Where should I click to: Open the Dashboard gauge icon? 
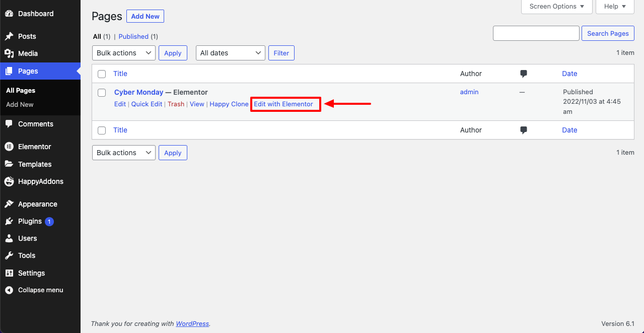tap(9, 14)
